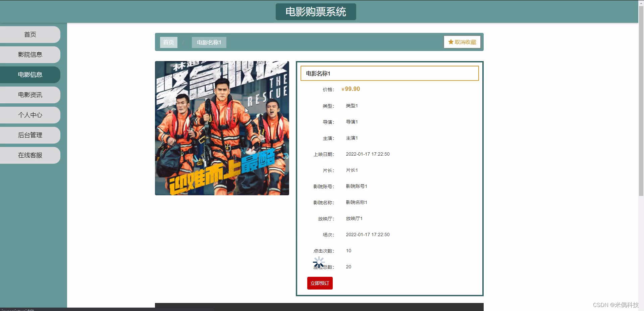Click the page vertical scrollbar
This screenshot has height=311, width=644.
pyautogui.click(x=641, y=101)
